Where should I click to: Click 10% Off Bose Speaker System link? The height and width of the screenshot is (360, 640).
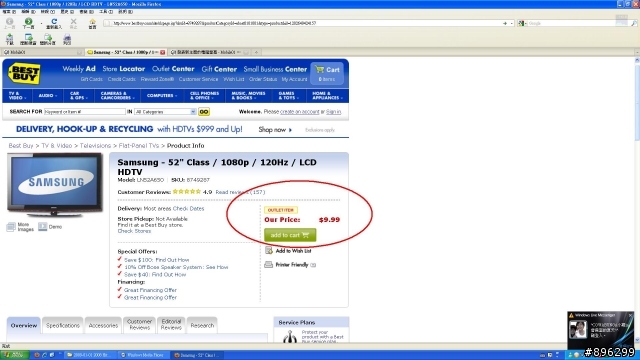(176, 267)
